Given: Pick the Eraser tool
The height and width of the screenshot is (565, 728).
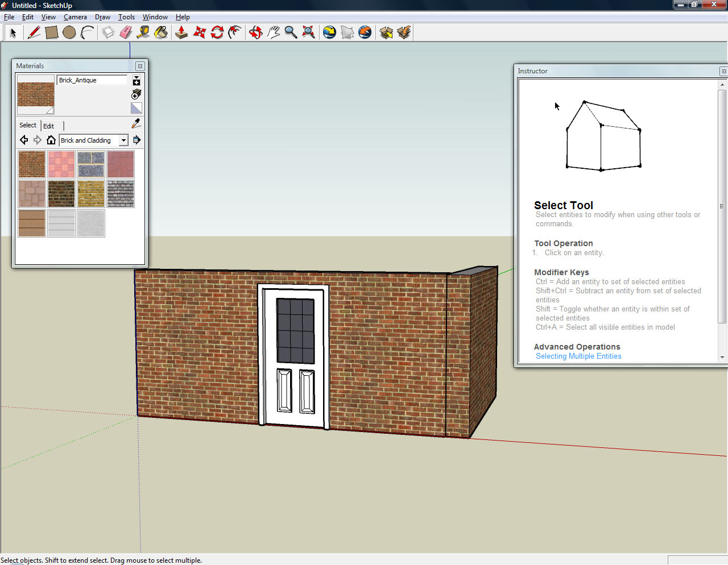Looking at the screenshot, I should (126, 32).
